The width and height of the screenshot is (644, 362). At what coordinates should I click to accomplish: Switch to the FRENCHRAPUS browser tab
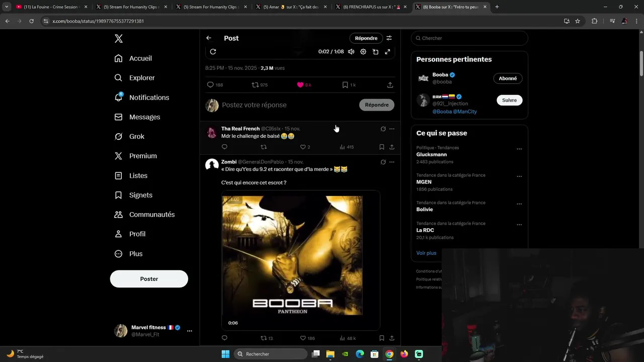click(x=370, y=7)
